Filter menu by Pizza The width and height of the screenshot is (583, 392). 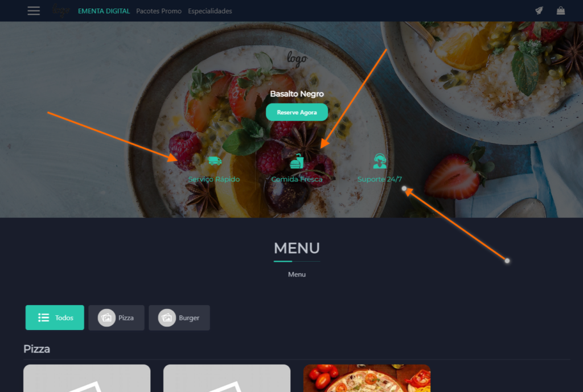(x=116, y=317)
